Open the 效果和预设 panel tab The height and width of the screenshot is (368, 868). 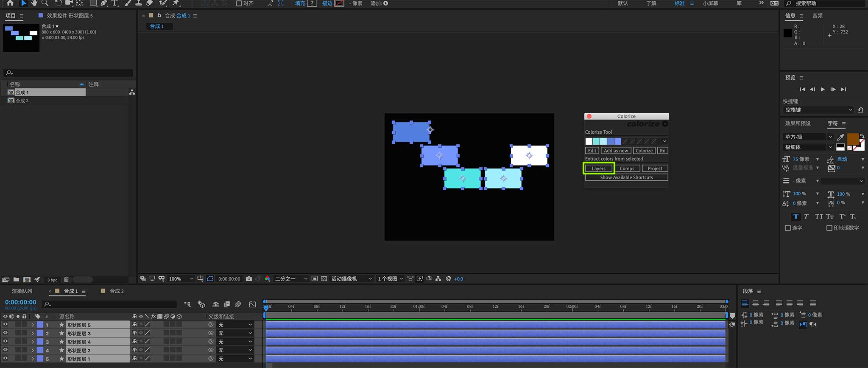coord(798,124)
